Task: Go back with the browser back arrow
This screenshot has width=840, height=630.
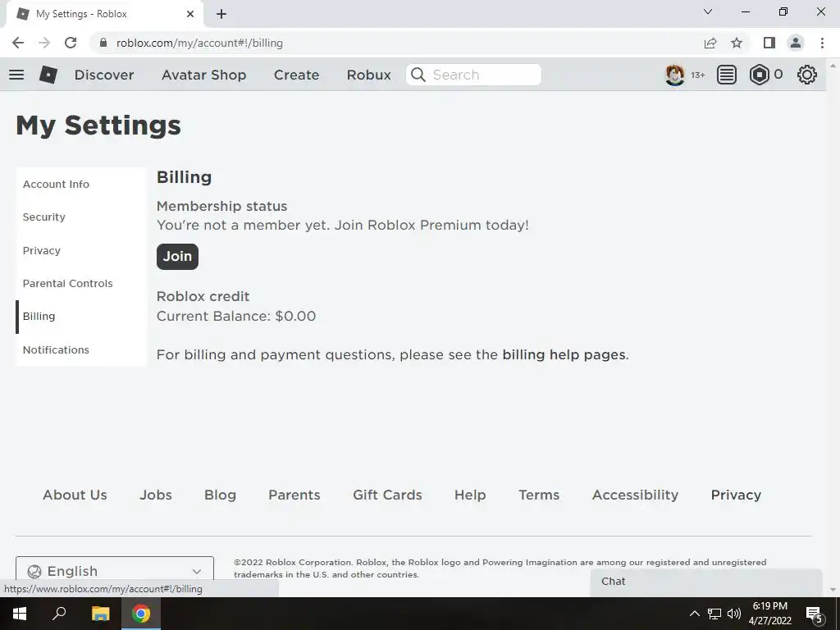Action: (18, 43)
